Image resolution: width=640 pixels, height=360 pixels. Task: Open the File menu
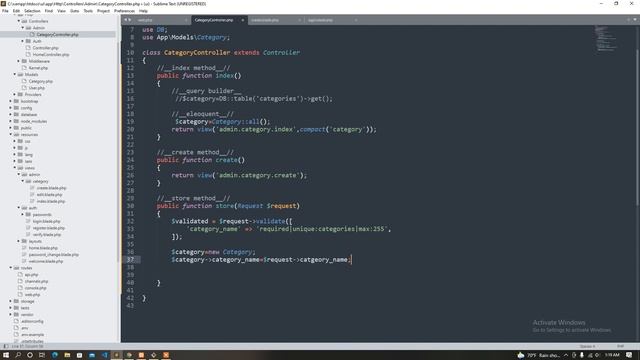click(5, 11)
